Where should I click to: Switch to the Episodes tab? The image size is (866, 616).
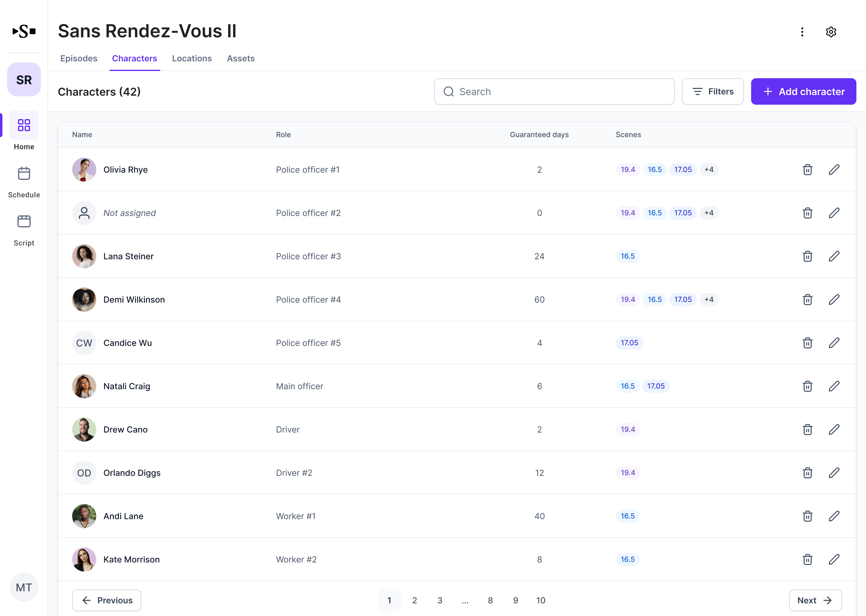pyautogui.click(x=79, y=58)
